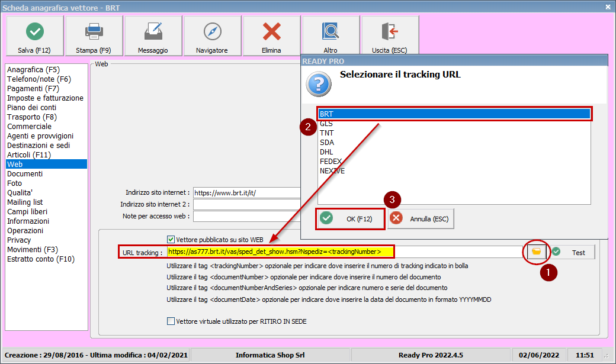The width and height of the screenshot is (616, 364).
Task: Open the Commerciale section
Action: click(46, 126)
